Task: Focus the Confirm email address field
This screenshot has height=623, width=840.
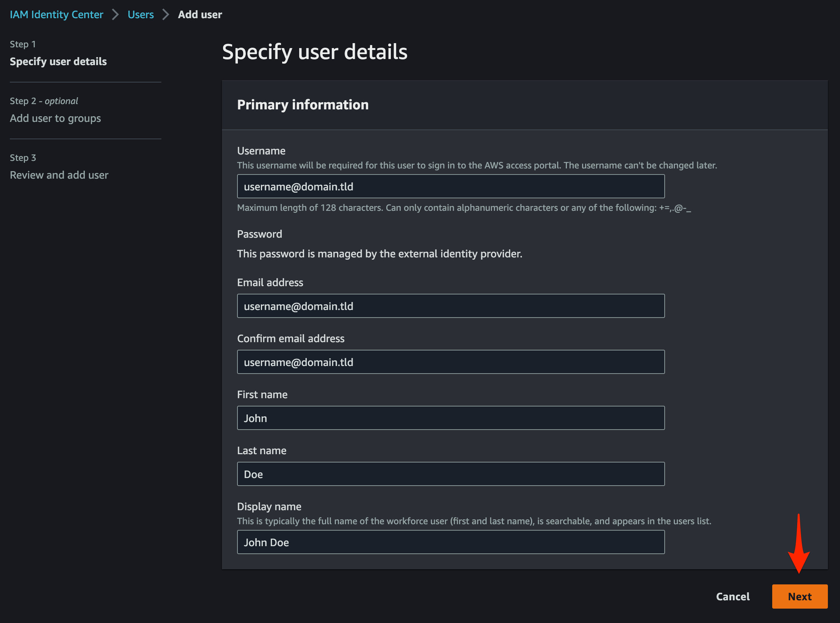Action: tap(451, 362)
